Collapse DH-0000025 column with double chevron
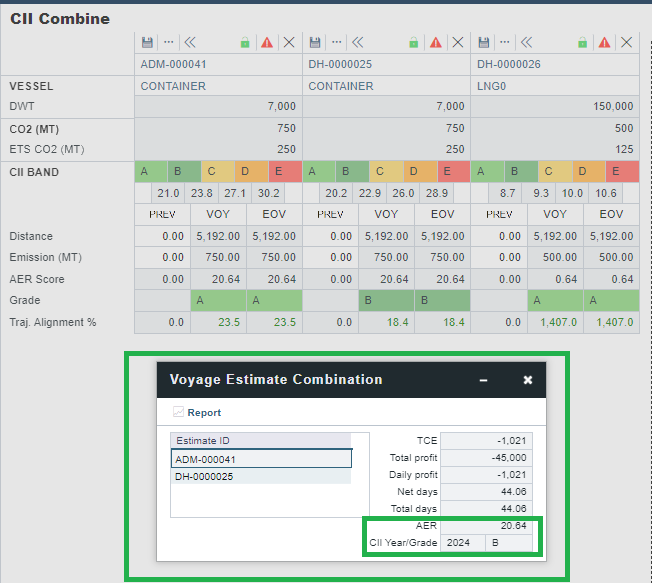652x583 pixels. coord(357,42)
